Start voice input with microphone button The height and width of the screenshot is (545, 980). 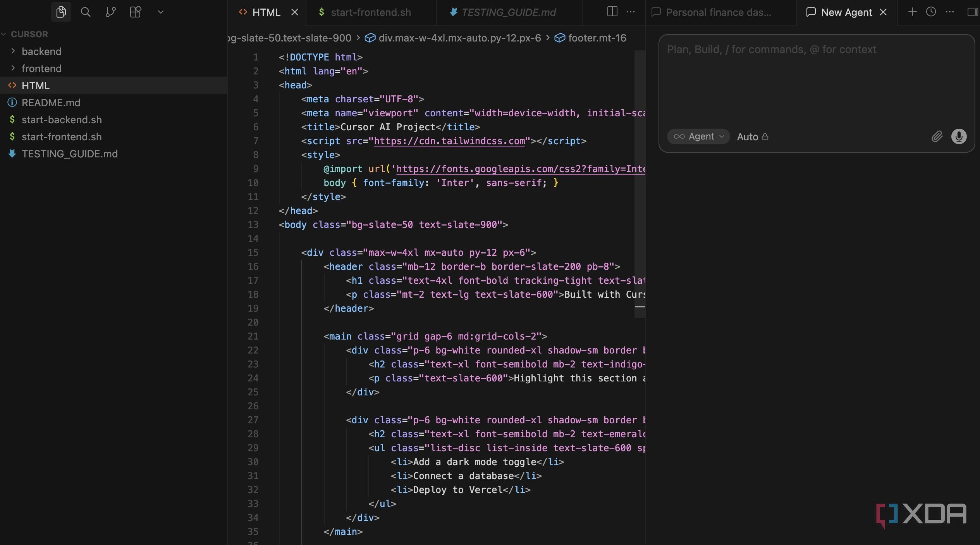(x=959, y=136)
